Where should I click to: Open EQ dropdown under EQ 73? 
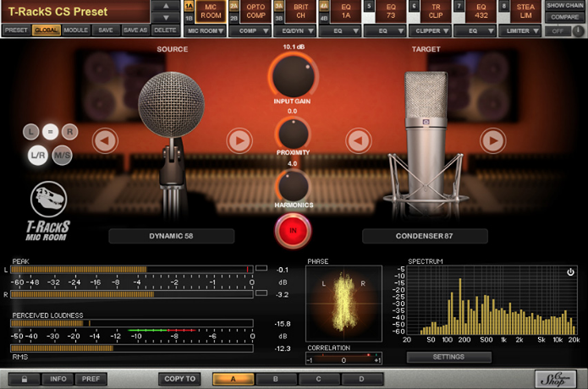(385, 30)
